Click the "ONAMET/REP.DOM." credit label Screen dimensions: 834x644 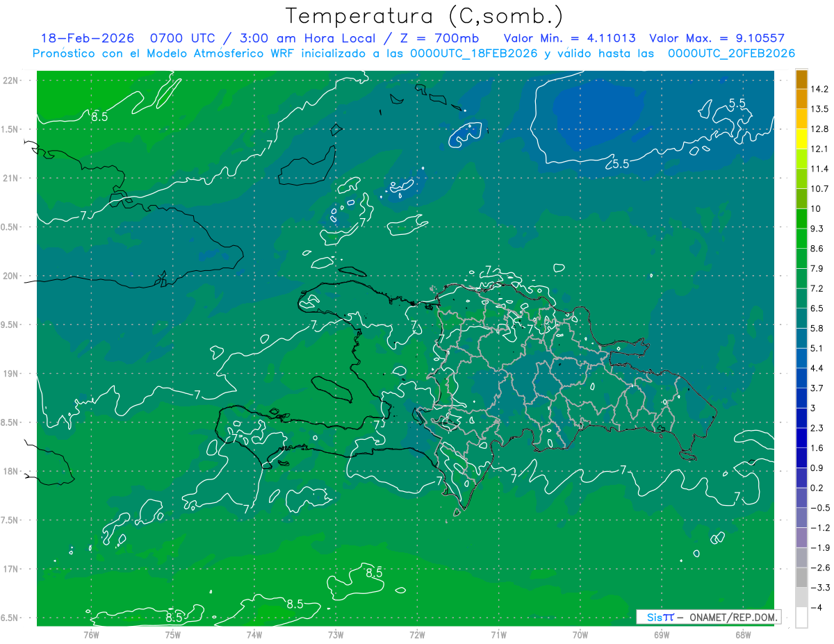[733, 617]
